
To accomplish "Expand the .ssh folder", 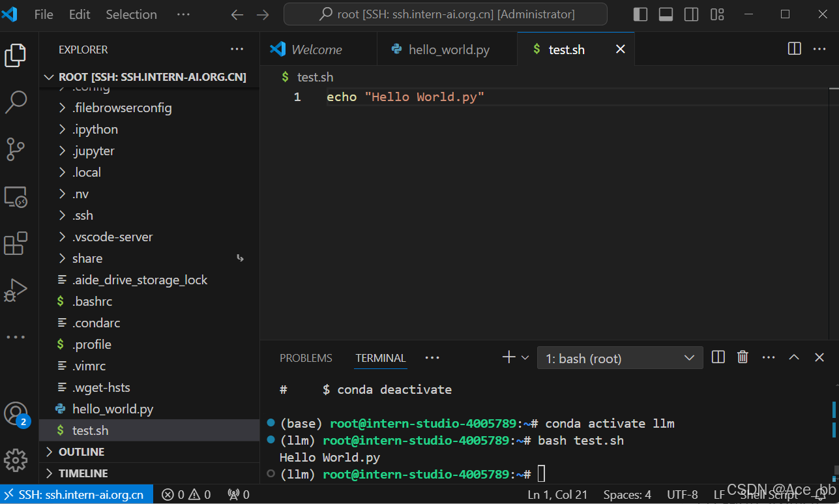I will 149,215.
